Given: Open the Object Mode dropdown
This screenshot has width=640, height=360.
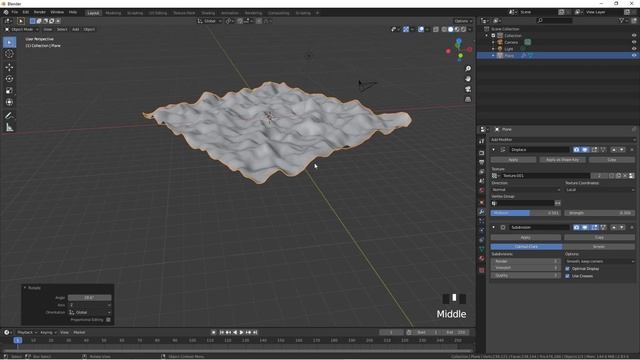Looking at the screenshot, I should point(22,29).
